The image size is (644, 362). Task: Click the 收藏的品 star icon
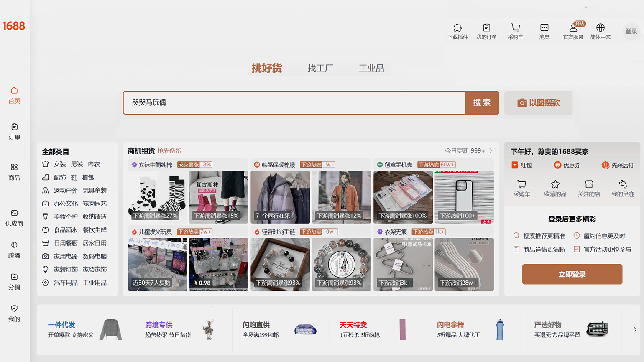point(555,184)
